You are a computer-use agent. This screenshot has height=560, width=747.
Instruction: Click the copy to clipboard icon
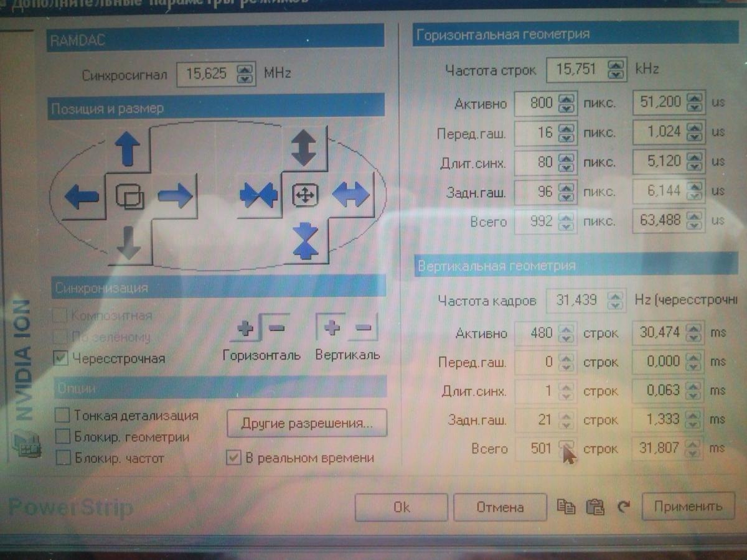565,506
